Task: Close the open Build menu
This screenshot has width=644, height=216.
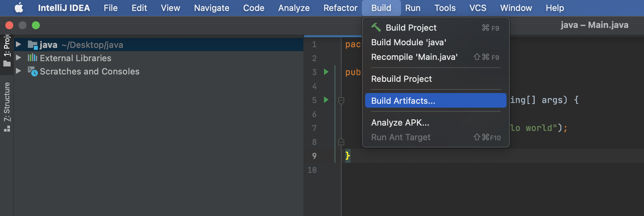Action: (x=381, y=8)
